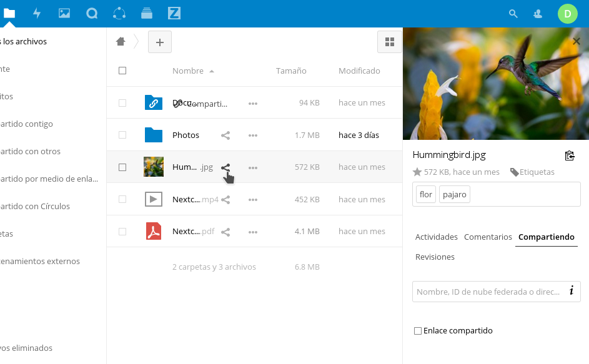Click the Hummingbird file thumbnail
This screenshot has width=589, height=364.
pyautogui.click(x=154, y=167)
